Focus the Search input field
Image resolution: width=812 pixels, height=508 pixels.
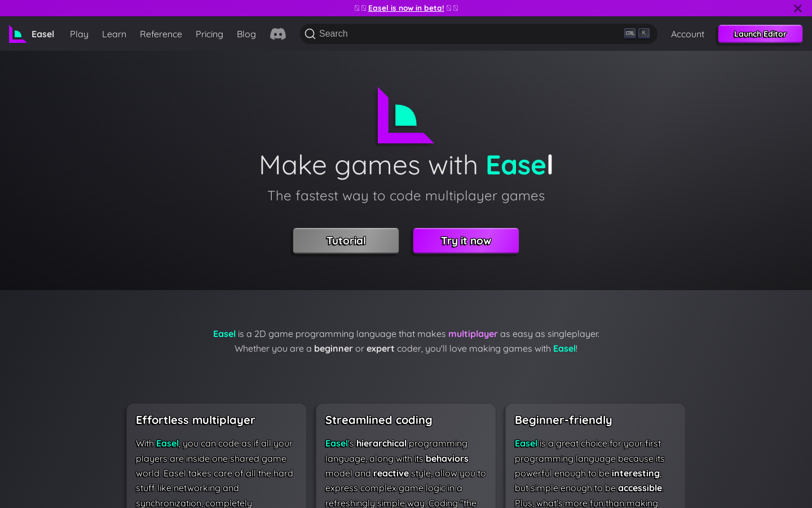point(478,34)
